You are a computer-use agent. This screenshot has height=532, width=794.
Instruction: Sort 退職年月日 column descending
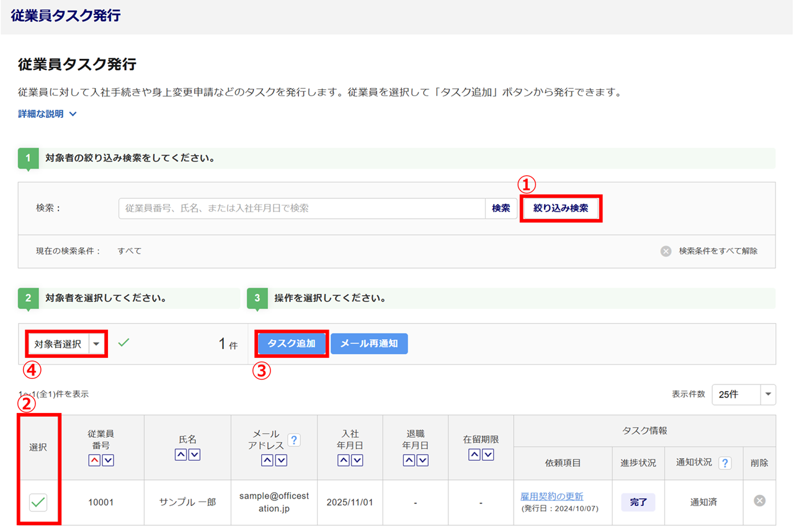click(x=422, y=461)
